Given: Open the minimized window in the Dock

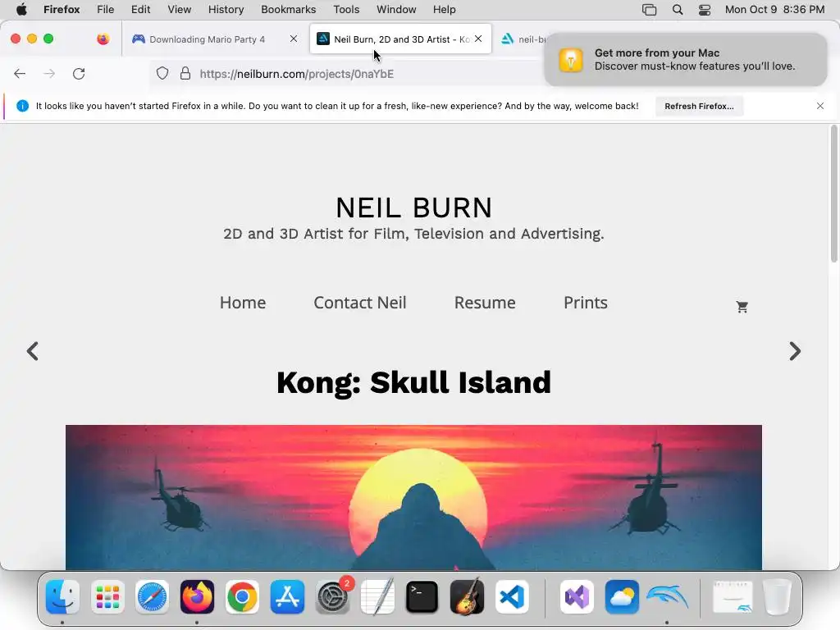Looking at the screenshot, I should 733,597.
